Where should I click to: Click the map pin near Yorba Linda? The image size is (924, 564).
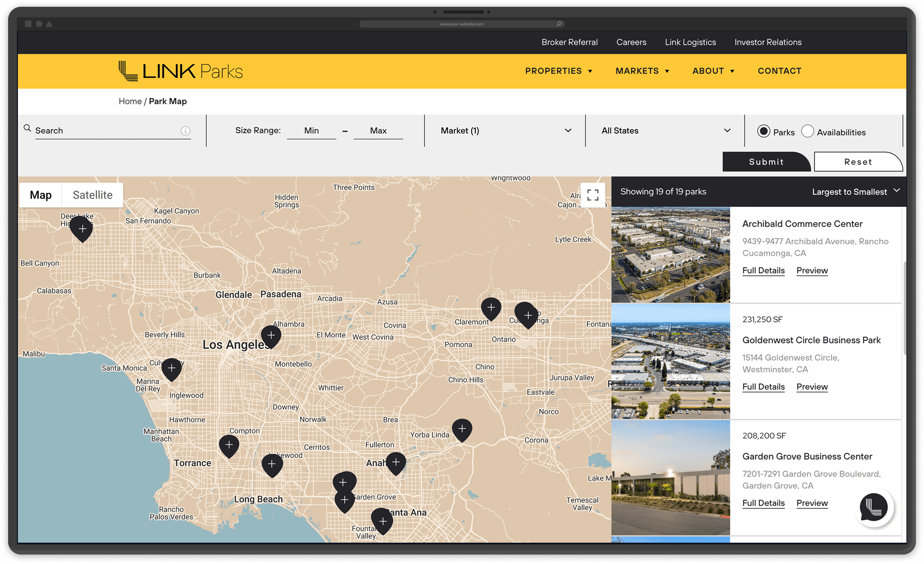point(462,429)
